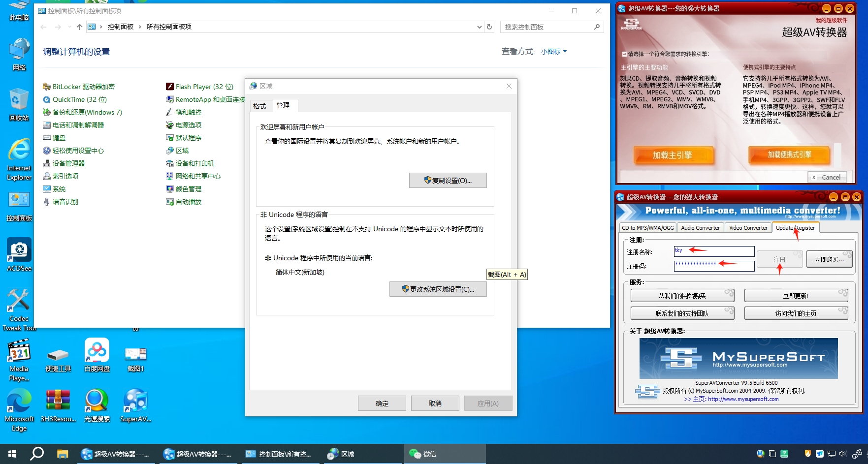Image resolution: width=868 pixels, height=464 pixels.
Task: Expand the address bar history dropdown
Action: coord(479,27)
